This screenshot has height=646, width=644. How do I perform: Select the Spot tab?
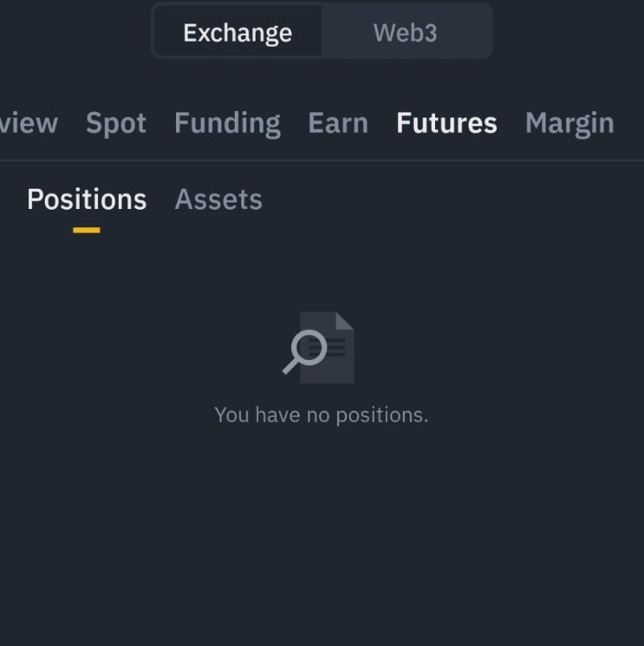point(116,123)
